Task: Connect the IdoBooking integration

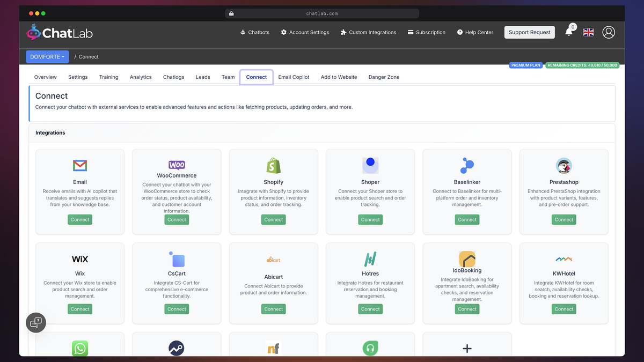Action: point(467,309)
